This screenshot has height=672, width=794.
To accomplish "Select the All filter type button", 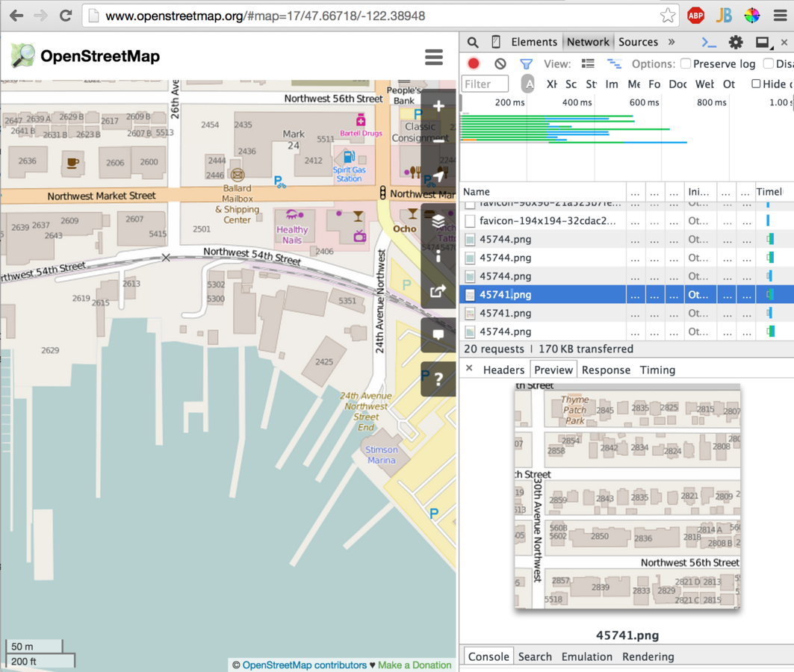I will click(528, 84).
